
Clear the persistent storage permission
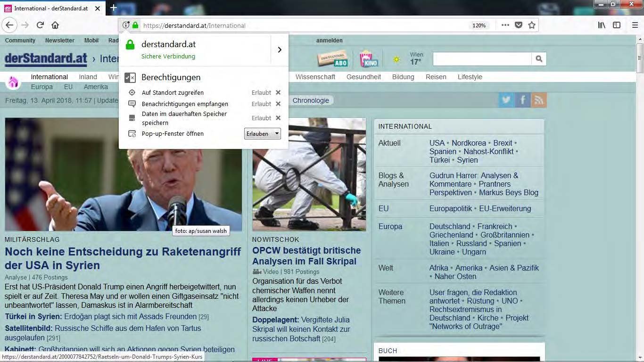278,118
